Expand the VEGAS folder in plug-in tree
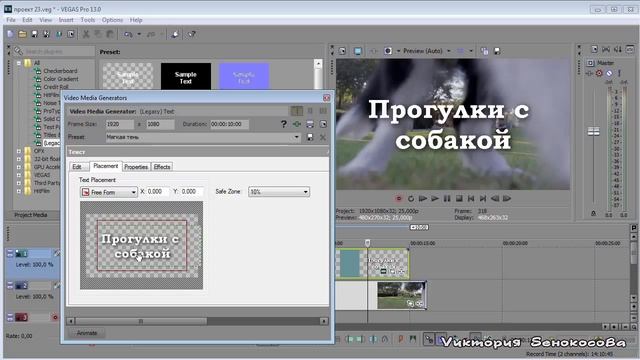The height and width of the screenshot is (360, 640). click(19, 175)
